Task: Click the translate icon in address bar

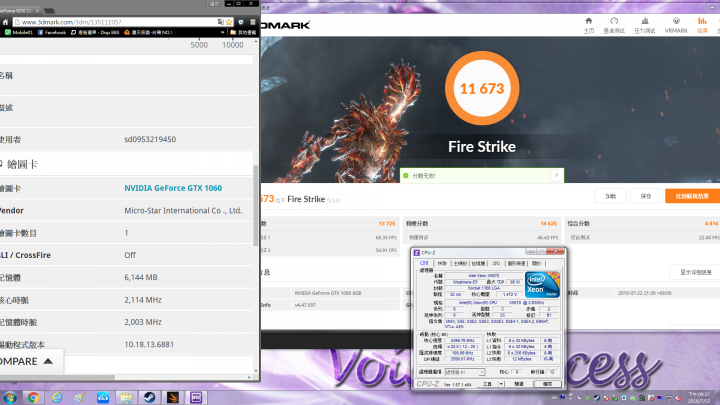Action: [220, 22]
